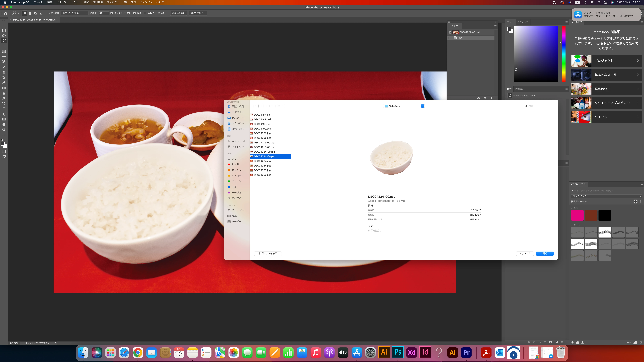Select the Horizontal Type tool
Screen dimensions: 644x362
(x=4, y=109)
